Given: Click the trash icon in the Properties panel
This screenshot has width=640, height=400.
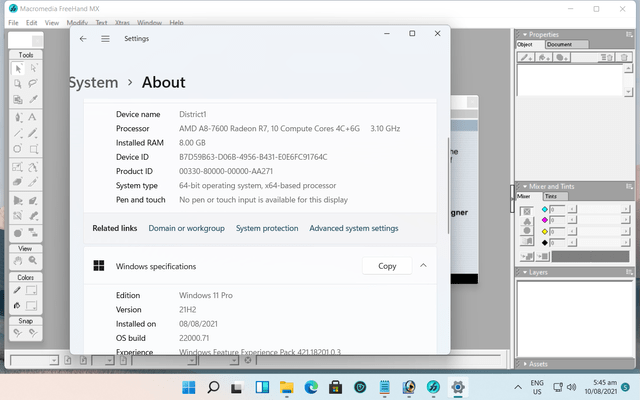Looking at the screenshot, I should point(624,58).
